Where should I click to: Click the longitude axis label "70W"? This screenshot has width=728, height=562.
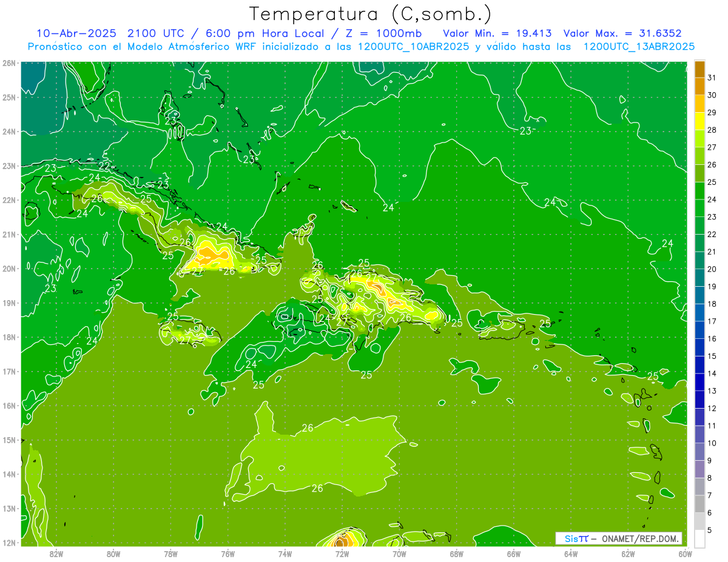tap(399, 553)
